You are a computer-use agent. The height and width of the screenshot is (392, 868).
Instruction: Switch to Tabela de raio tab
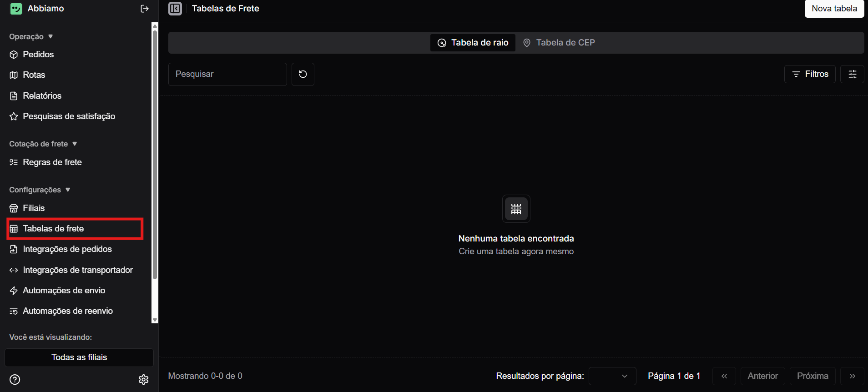[473, 43]
